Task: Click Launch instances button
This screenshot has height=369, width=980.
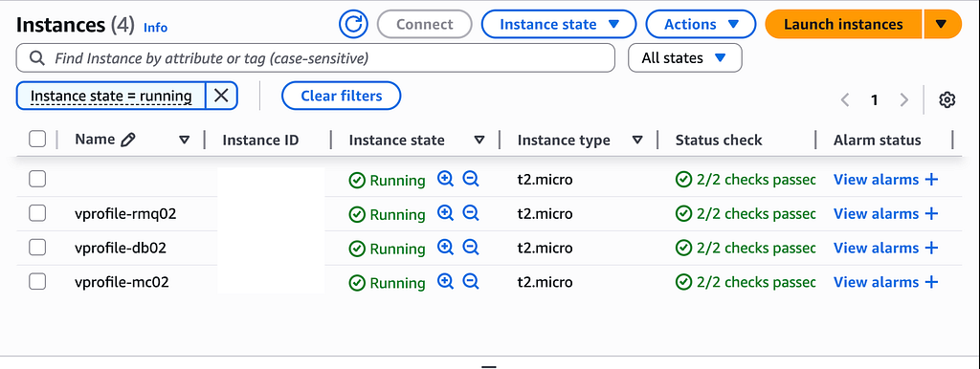Action: [x=844, y=24]
